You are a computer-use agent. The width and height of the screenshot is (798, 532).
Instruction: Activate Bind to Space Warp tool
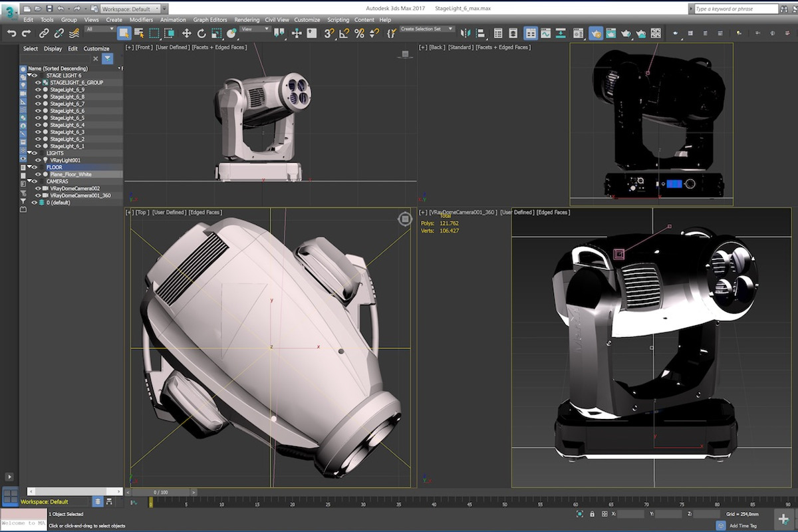point(74,33)
